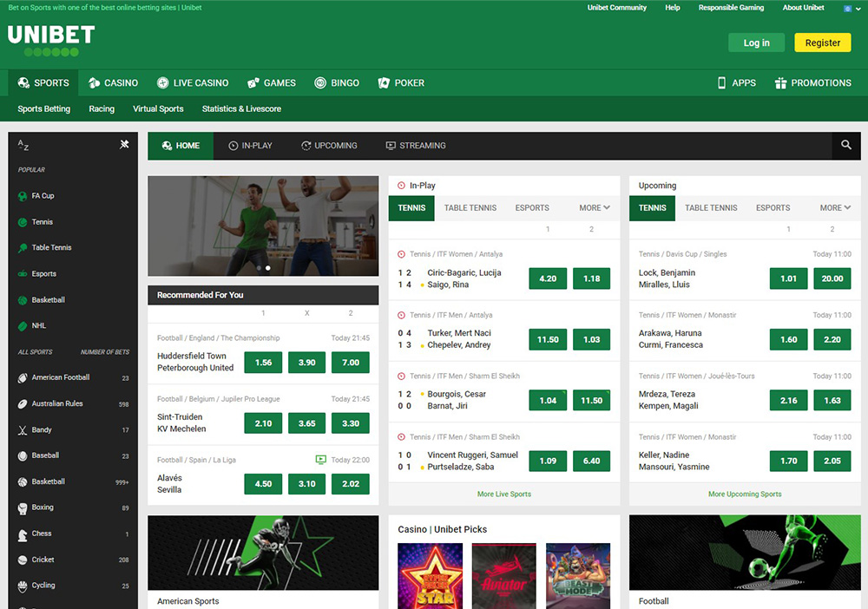Click the Boxing glove icon
This screenshot has height=609, width=868.
pos(23,507)
